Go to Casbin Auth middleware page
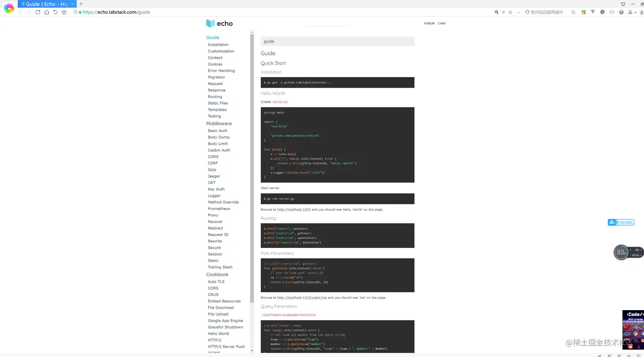This screenshot has width=644, height=357. pyautogui.click(x=219, y=150)
